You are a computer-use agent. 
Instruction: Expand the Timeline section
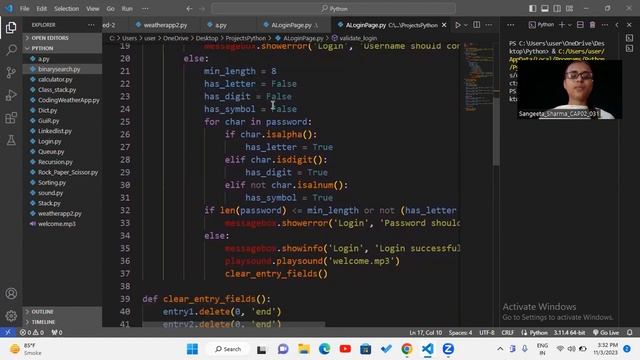(62, 322)
